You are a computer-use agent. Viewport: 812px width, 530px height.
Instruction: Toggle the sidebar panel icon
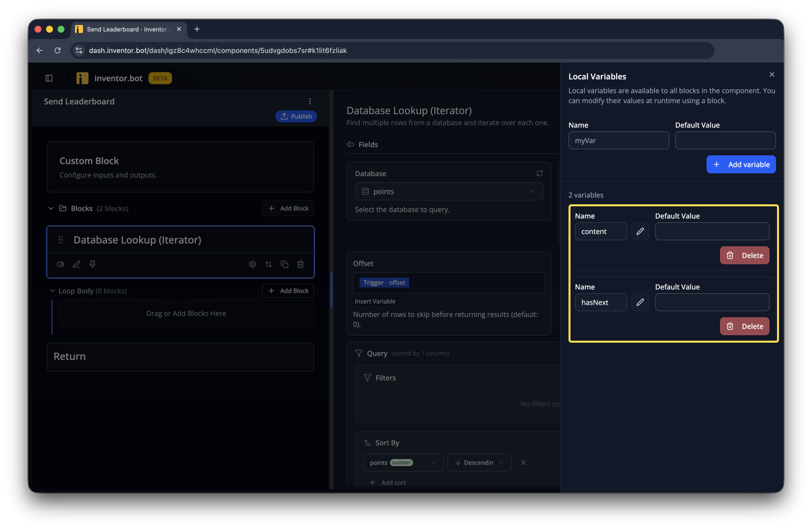coord(49,78)
